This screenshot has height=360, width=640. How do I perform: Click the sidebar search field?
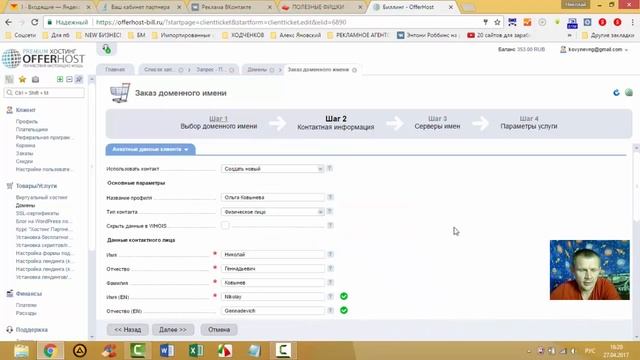[x=44, y=93]
